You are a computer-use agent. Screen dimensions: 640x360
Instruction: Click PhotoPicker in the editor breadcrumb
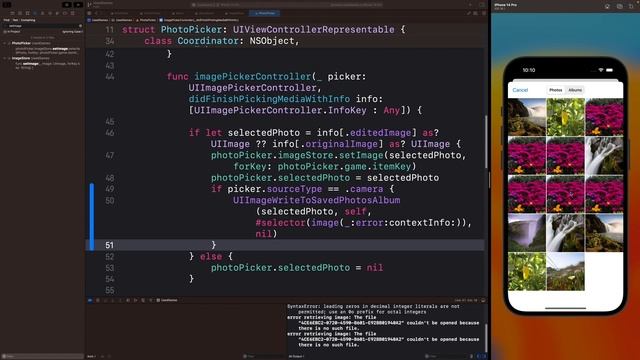pos(147,20)
